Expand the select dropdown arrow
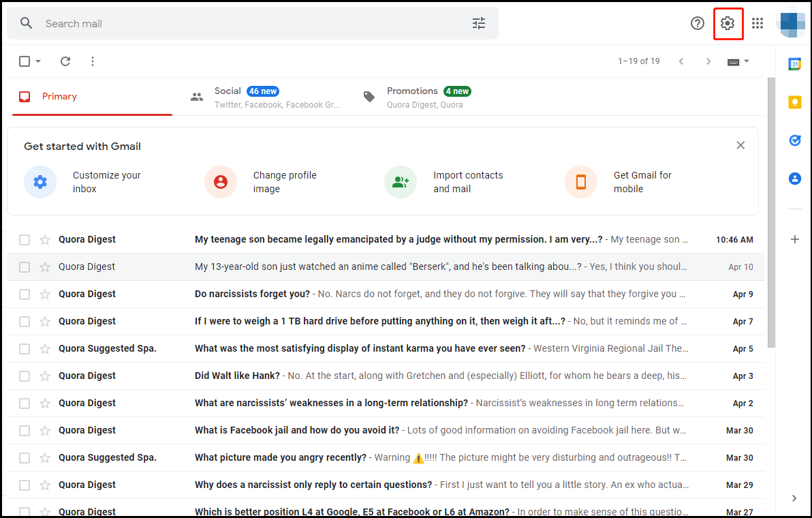 (x=37, y=61)
